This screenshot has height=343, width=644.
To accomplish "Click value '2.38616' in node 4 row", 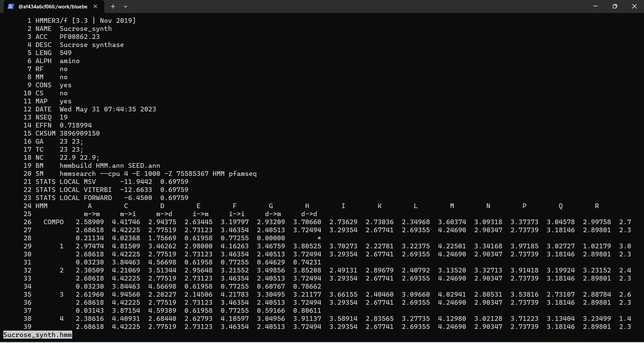I will pos(90,318).
